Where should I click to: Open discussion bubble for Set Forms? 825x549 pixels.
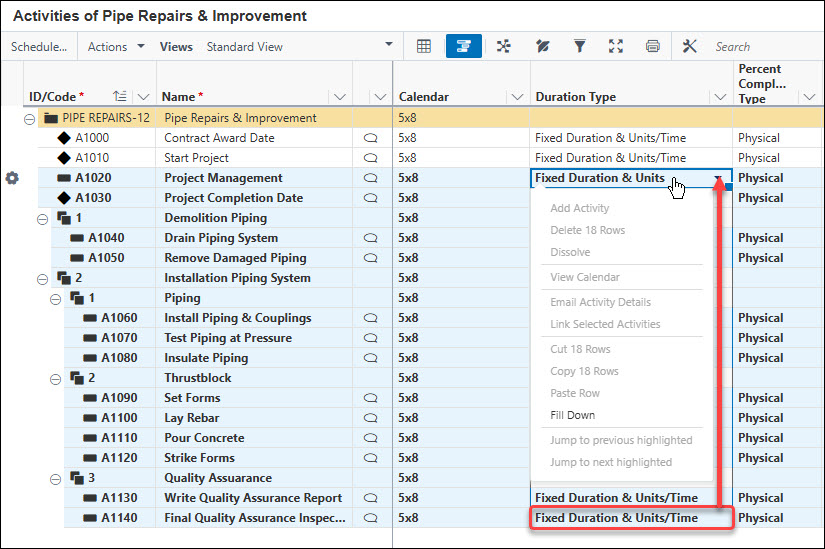[x=370, y=398]
